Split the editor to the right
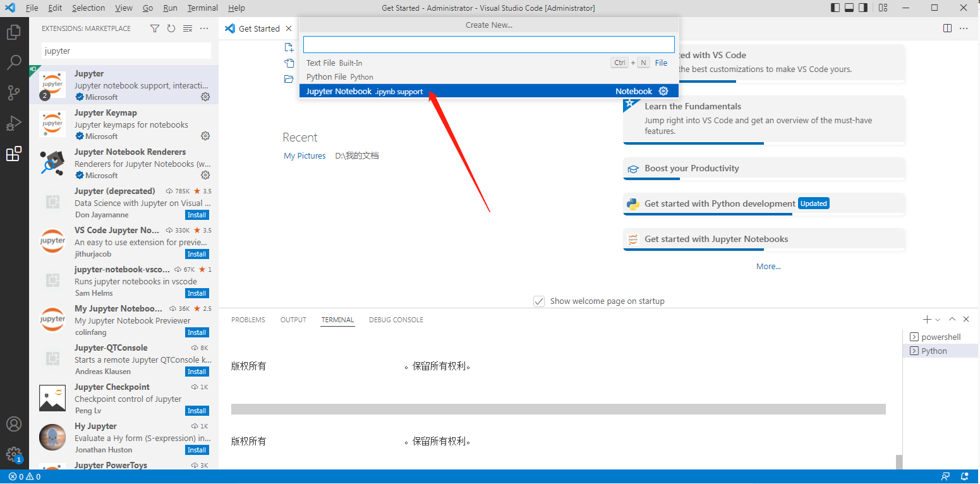The image size is (980, 484). pyautogui.click(x=947, y=28)
